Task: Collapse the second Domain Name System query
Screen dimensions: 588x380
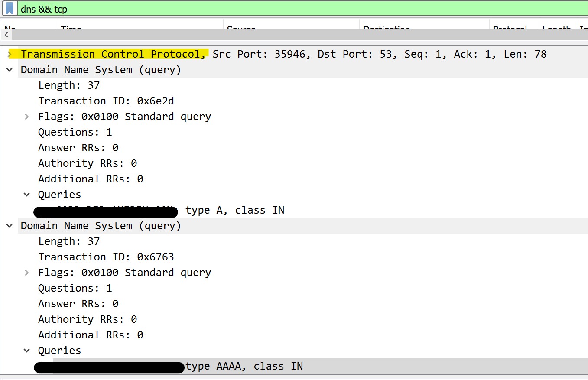Action: [10, 225]
